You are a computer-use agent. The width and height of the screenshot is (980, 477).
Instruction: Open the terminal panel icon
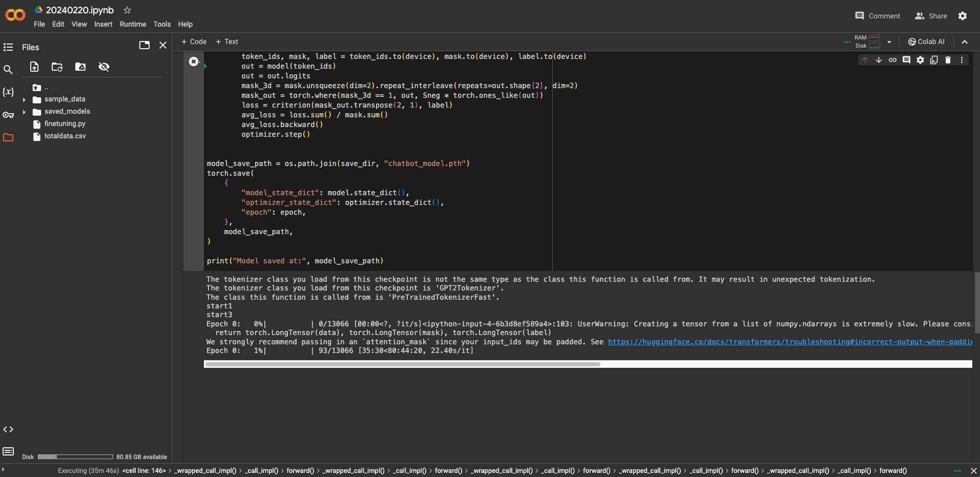[8, 451]
